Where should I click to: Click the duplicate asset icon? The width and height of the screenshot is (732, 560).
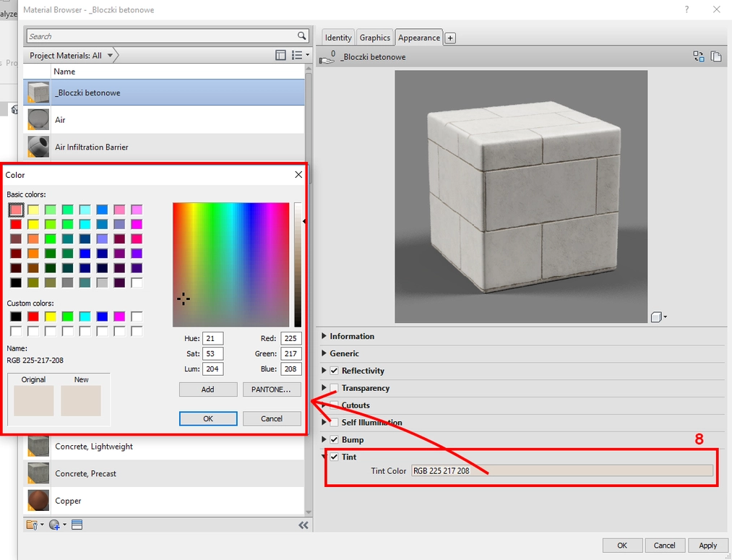coord(715,56)
